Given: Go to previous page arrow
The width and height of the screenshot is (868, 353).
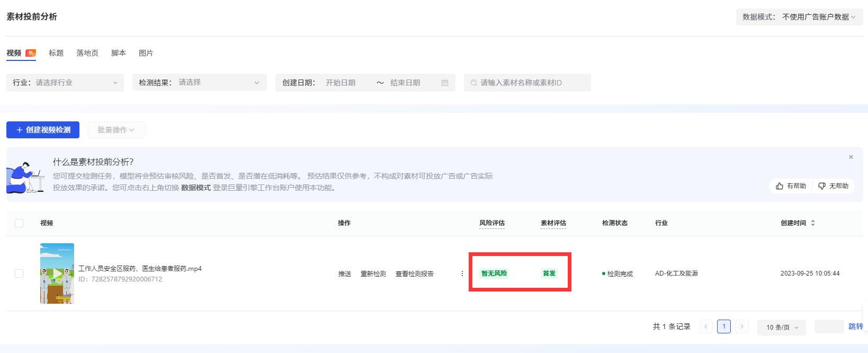Looking at the screenshot, I should coord(706,326).
